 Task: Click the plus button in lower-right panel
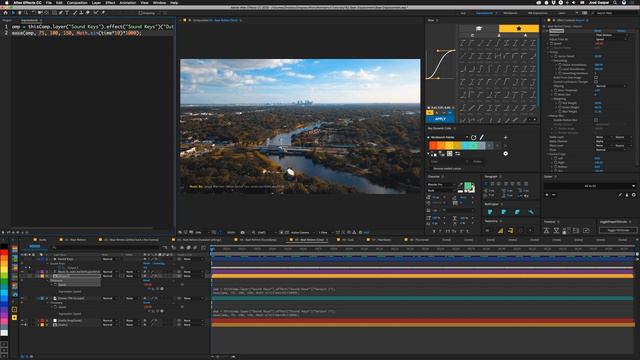coord(547,195)
